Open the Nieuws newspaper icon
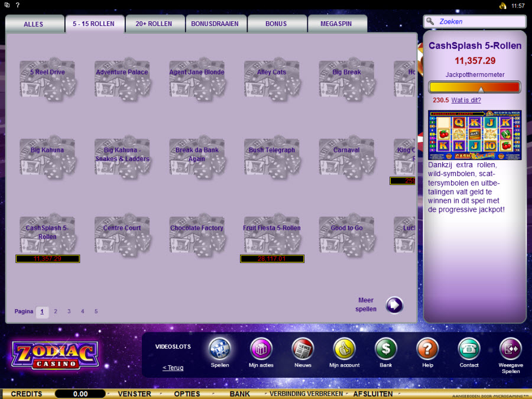The width and height of the screenshot is (532, 399). [x=303, y=349]
